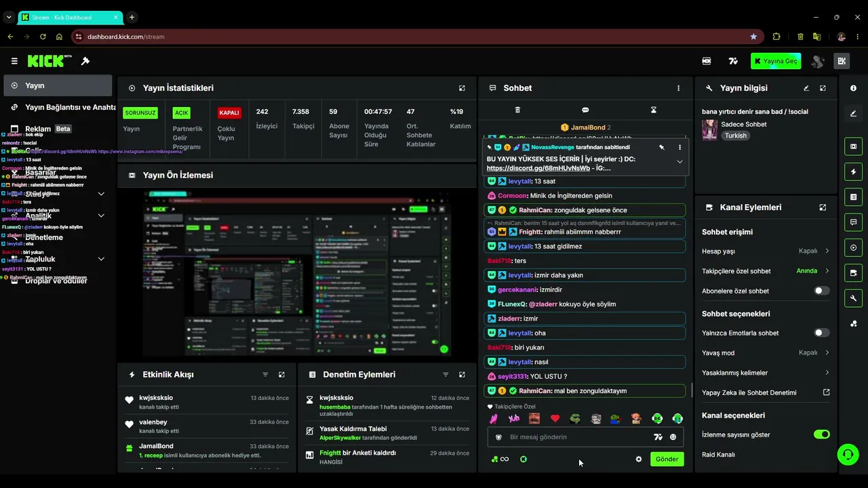Open Reklam Beta menu item
The image size is (868, 488).
[58, 129]
